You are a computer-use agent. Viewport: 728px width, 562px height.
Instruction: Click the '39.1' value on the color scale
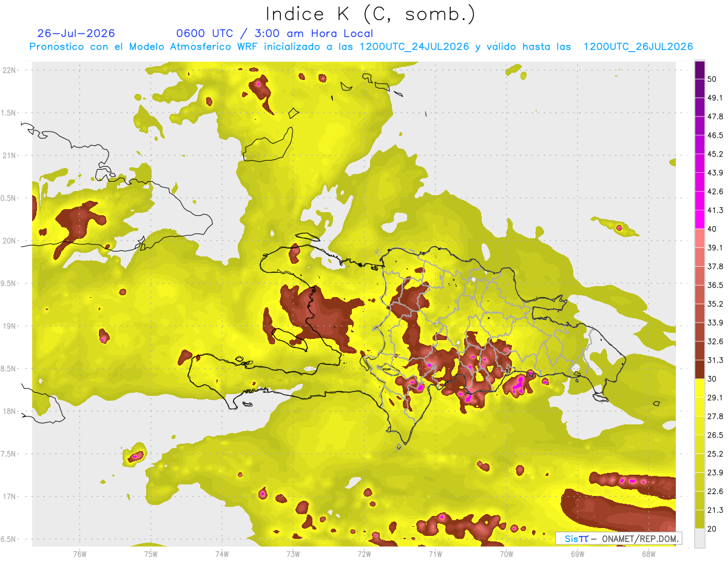pos(715,248)
